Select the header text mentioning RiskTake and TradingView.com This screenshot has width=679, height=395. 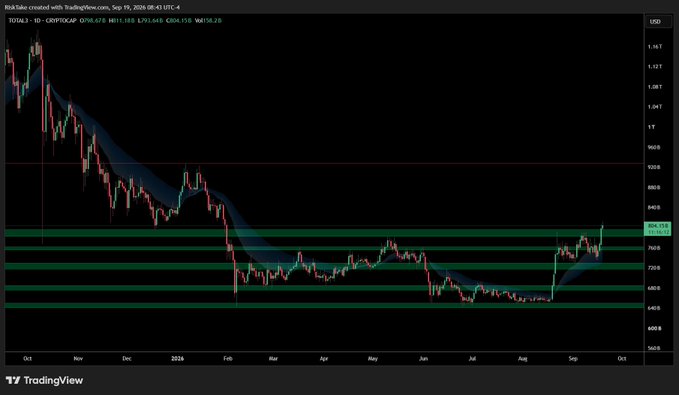[x=92, y=7]
